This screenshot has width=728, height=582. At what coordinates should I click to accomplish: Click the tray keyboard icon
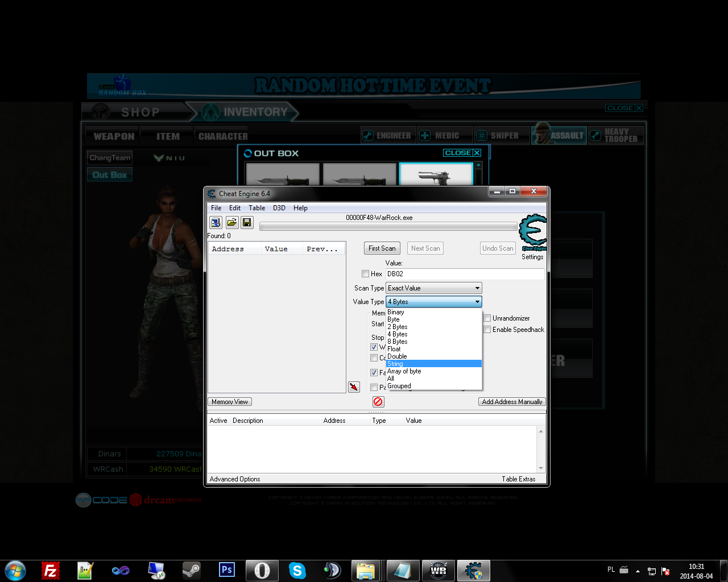pyautogui.click(x=624, y=570)
